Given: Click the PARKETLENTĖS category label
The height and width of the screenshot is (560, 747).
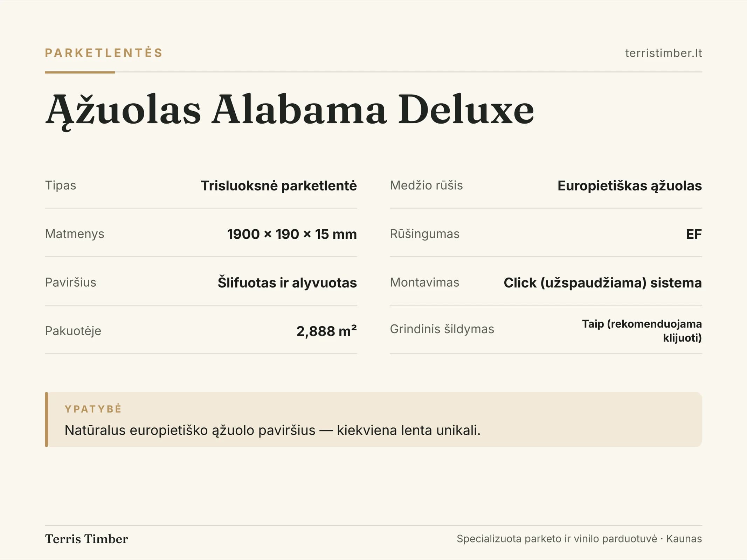Looking at the screenshot, I should 104,53.
